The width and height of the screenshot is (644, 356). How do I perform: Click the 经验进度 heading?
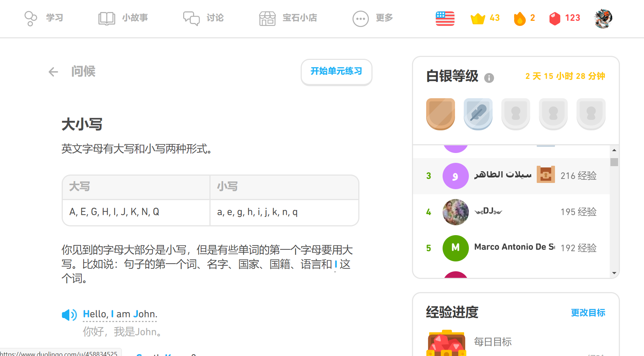(x=452, y=313)
